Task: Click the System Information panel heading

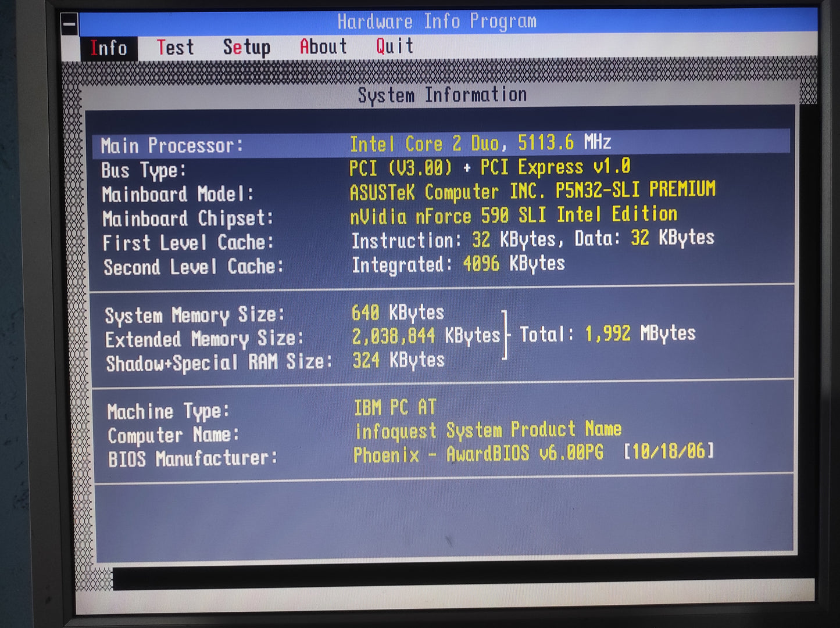Action: pyautogui.click(x=442, y=95)
